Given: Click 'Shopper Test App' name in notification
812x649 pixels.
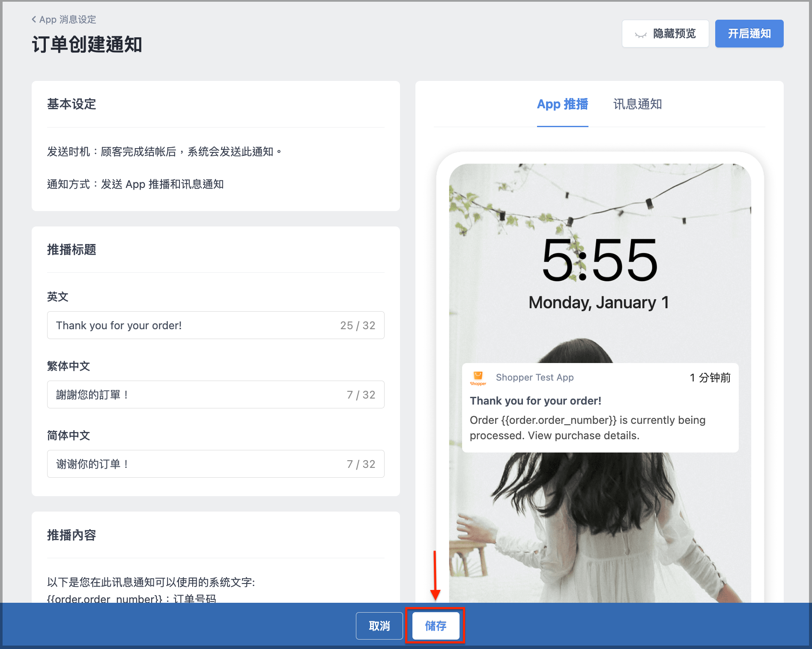Looking at the screenshot, I should point(534,378).
